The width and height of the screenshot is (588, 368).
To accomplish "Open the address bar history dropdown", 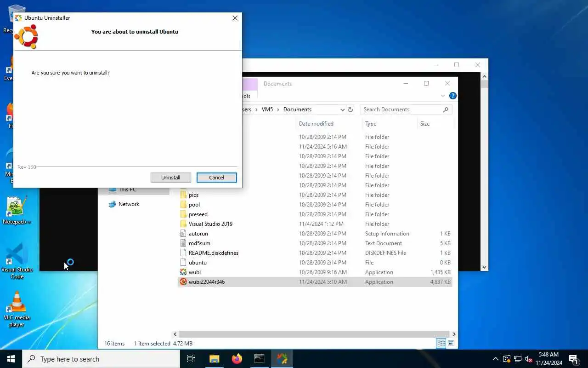I will (x=342, y=109).
